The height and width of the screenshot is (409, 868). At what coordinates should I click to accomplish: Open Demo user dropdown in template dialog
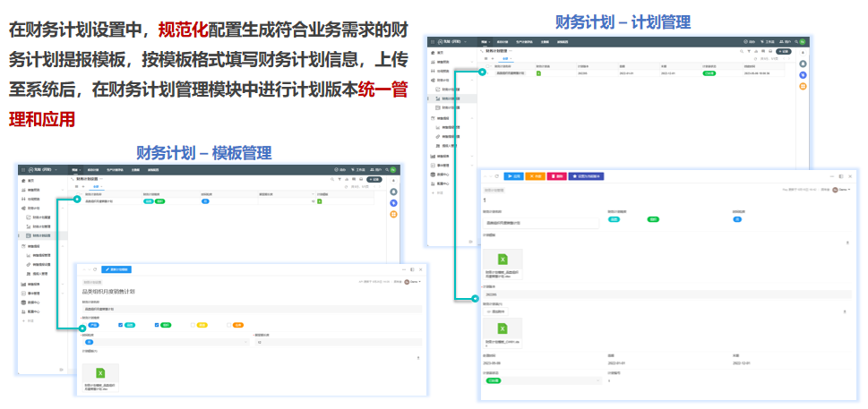[x=412, y=282]
